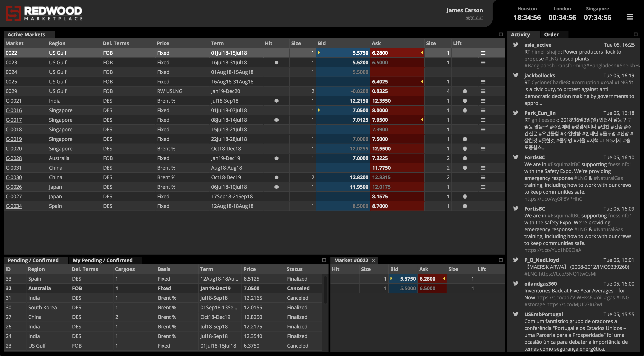Open market link C-0016
The width and height of the screenshot is (644, 356).
(14, 110)
